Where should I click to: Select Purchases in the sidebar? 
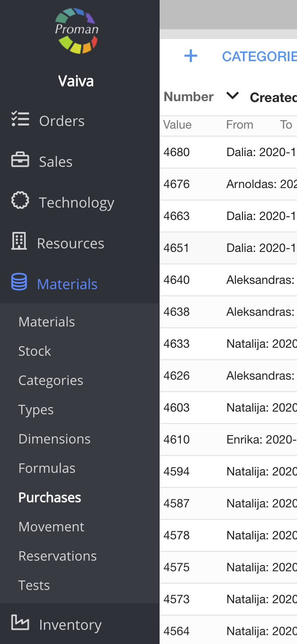pos(50,497)
